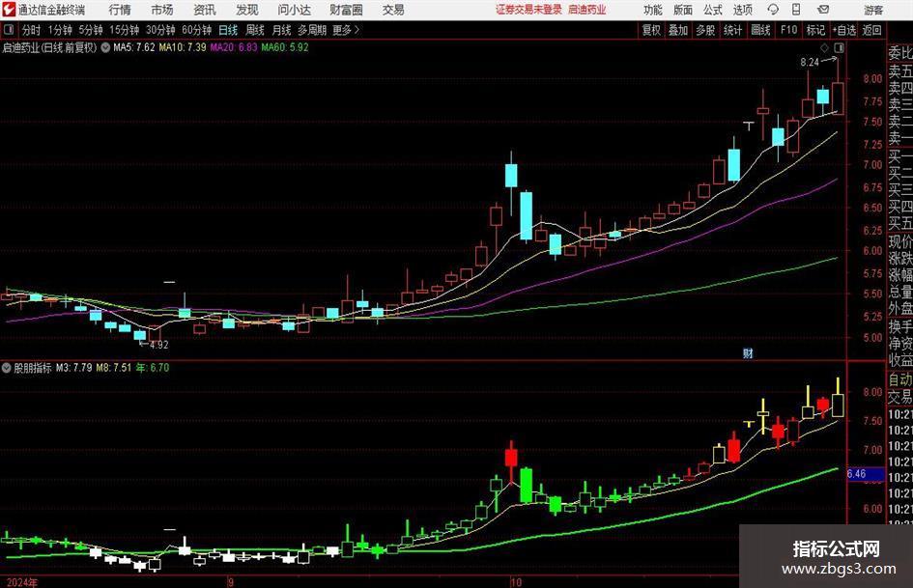Open the dropdown arrow beside 启迪药业(日线 前复权)
This screenshot has height=588, width=913.
pyautogui.click(x=105, y=47)
